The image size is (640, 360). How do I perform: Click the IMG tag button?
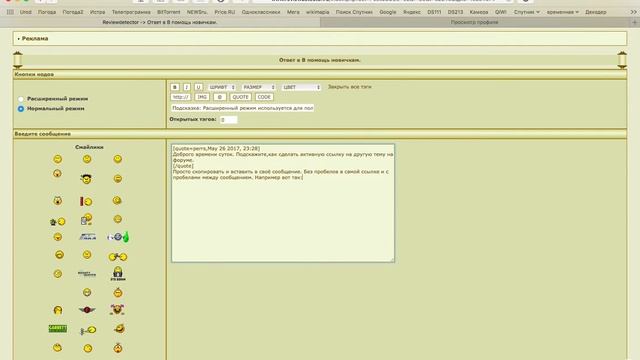coord(202,97)
